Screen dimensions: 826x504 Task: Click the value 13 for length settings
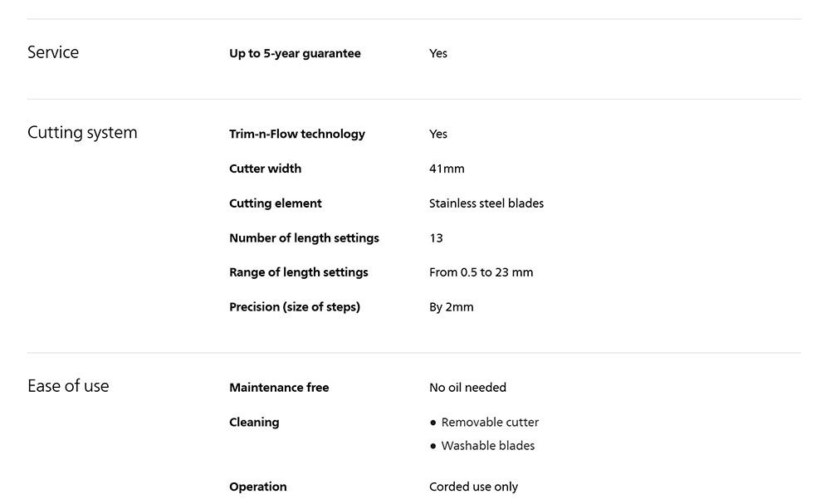tap(436, 238)
